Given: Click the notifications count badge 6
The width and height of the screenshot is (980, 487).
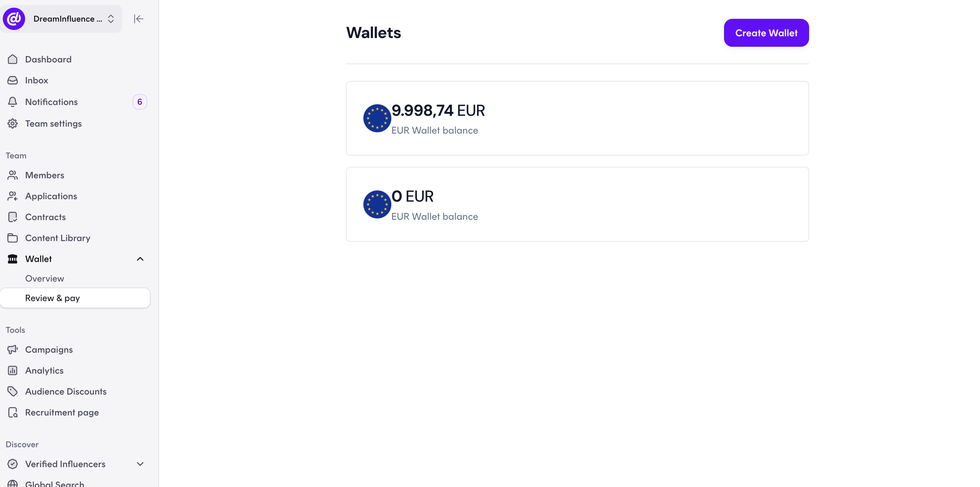Looking at the screenshot, I should point(140,102).
